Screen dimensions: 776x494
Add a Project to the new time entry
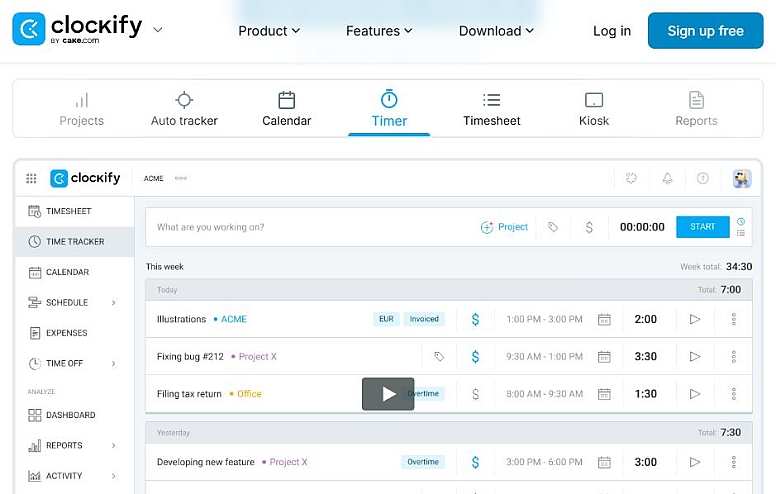pyautogui.click(x=504, y=227)
